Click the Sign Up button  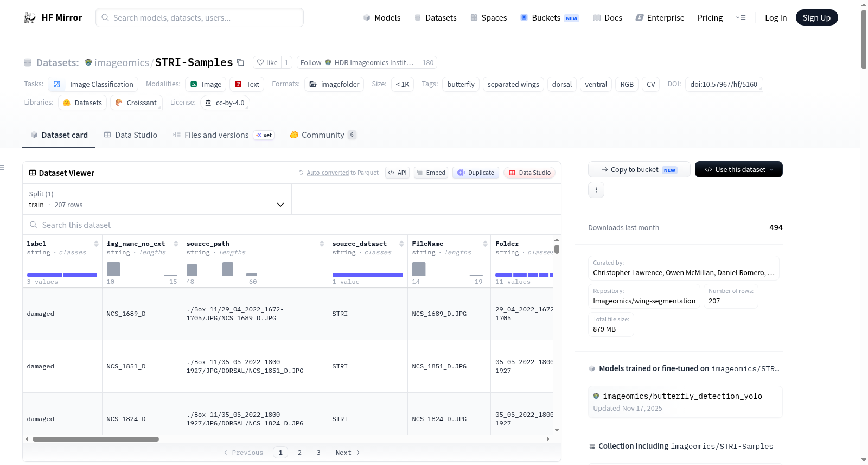(x=817, y=17)
